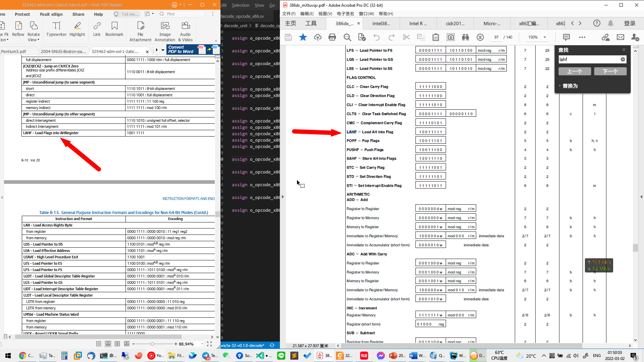Click 上一个 previous match button
Image resolution: width=644 pixels, height=362 pixels.
click(575, 71)
